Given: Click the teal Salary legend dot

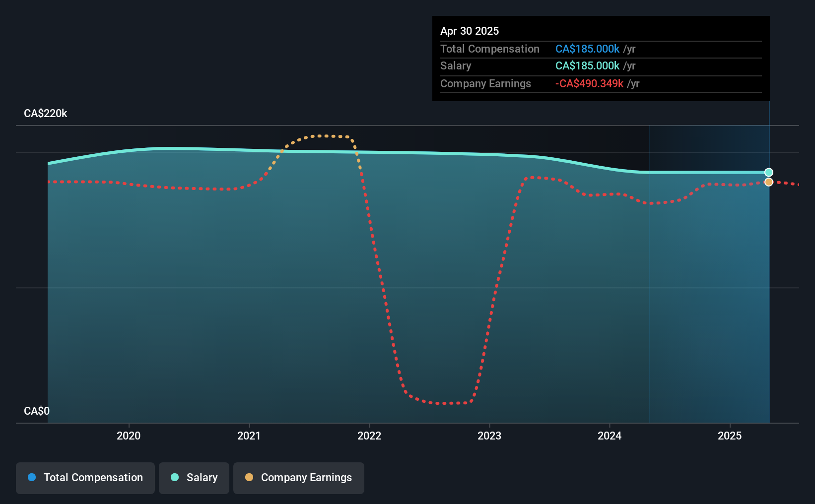Looking at the screenshot, I should 175,477.
